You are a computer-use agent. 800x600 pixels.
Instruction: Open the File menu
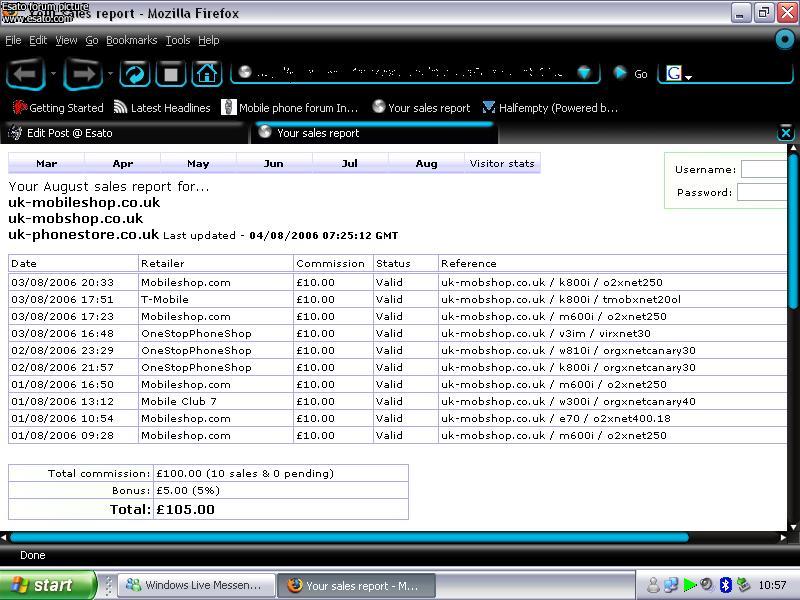(x=13, y=40)
